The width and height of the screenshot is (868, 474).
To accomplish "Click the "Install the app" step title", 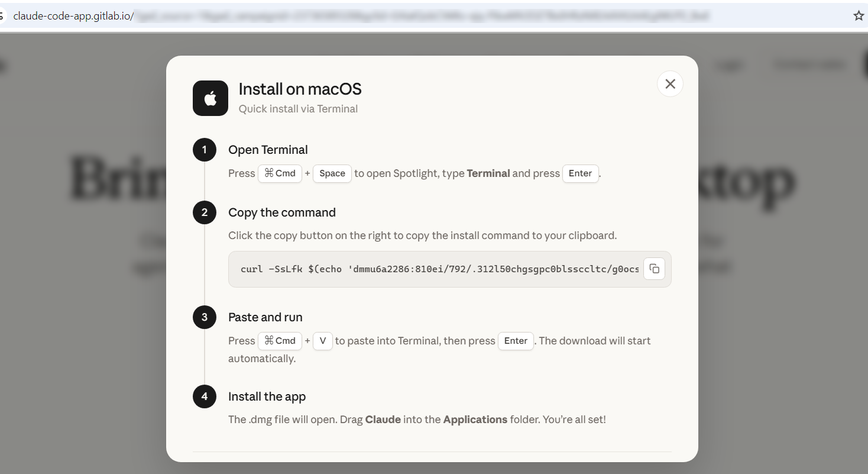I will 267,396.
